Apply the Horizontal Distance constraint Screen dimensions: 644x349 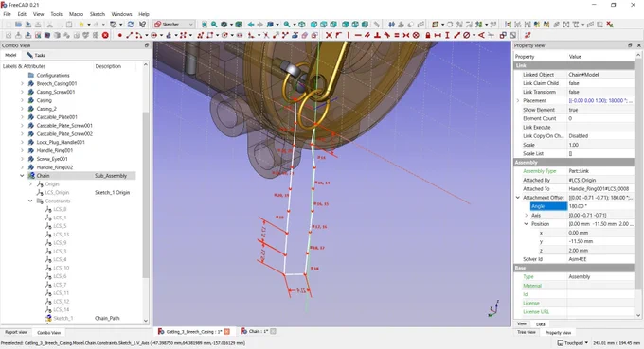pos(438,35)
